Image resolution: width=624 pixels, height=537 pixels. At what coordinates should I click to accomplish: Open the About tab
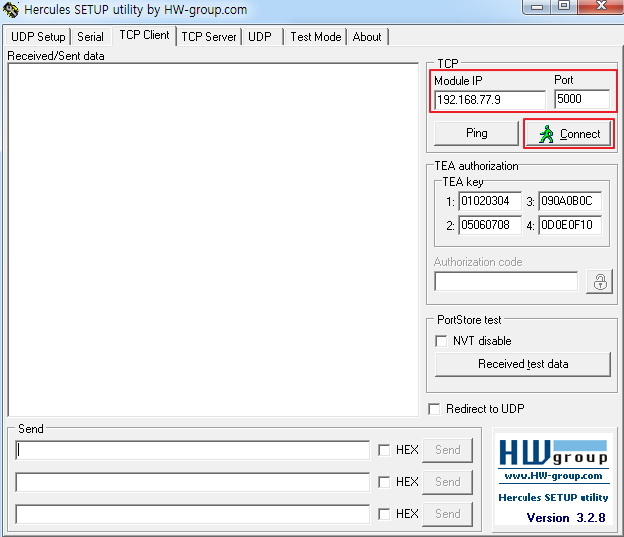[x=367, y=37]
